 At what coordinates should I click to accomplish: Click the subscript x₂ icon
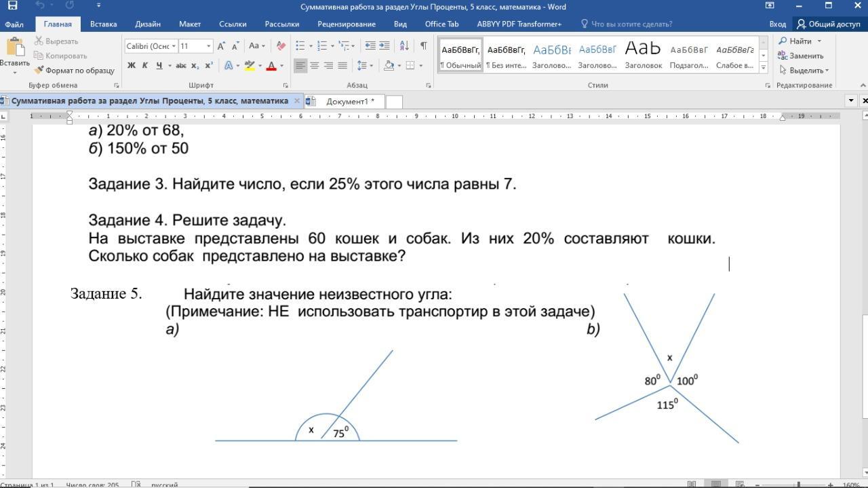click(195, 66)
